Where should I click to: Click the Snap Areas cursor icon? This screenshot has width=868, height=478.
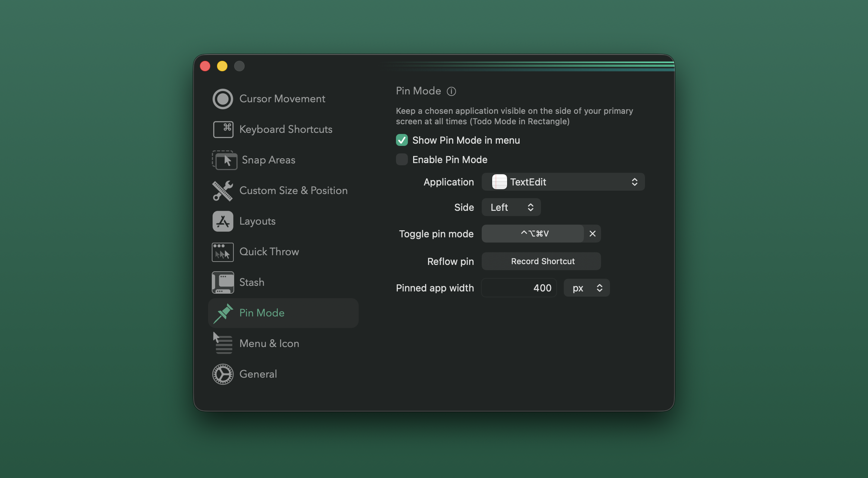[x=224, y=160]
